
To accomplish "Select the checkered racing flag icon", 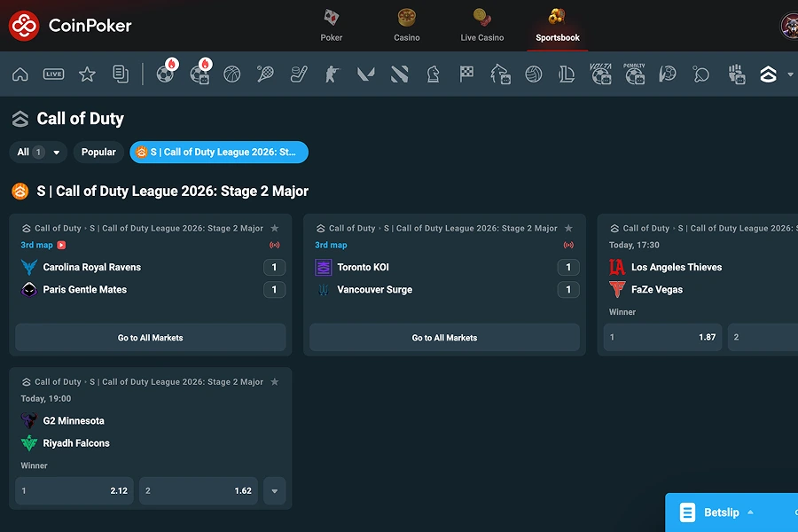I will tap(466, 74).
